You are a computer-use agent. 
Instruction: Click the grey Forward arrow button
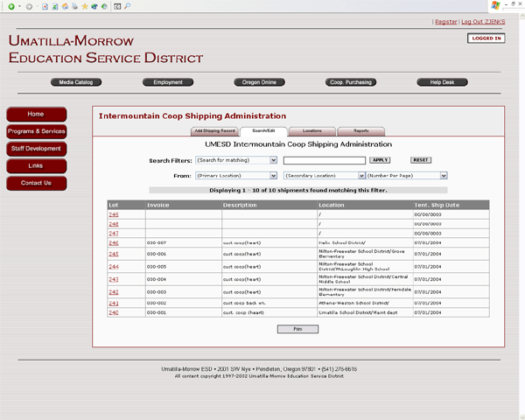[29, 6]
